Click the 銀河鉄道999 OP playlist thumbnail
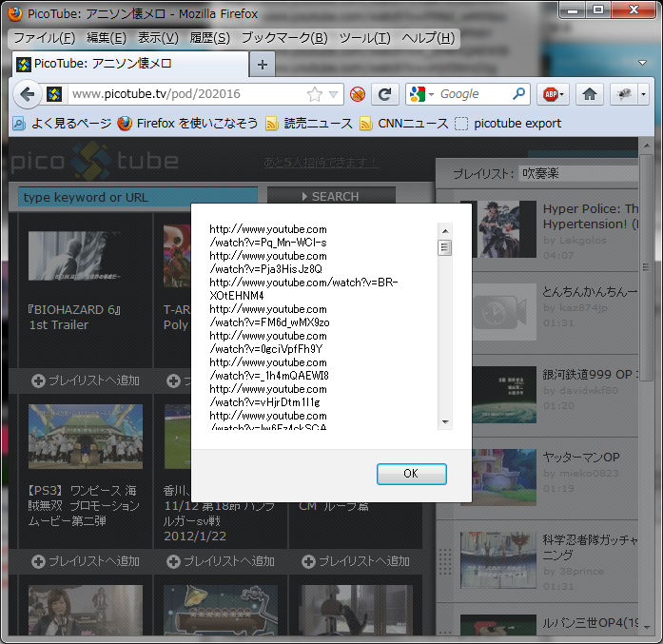 tap(504, 395)
